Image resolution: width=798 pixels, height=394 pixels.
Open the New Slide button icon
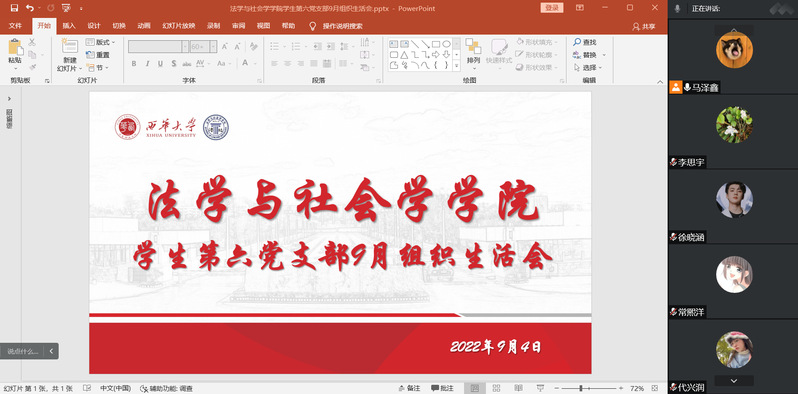(x=70, y=46)
